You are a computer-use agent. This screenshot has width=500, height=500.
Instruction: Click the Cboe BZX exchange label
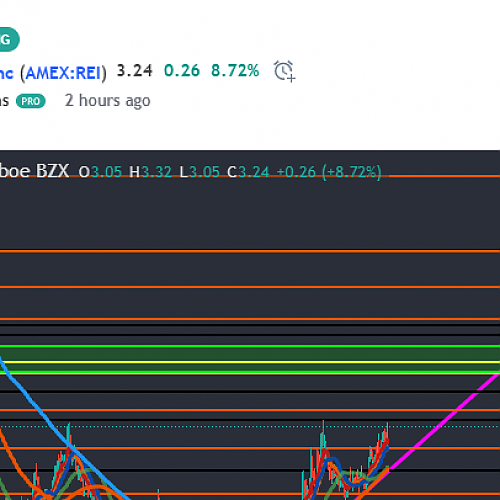pos(35,171)
